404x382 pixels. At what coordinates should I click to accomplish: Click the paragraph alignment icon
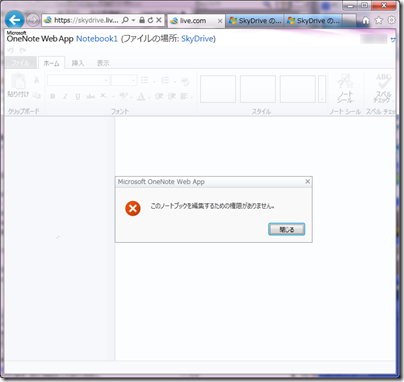pos(184,96)
